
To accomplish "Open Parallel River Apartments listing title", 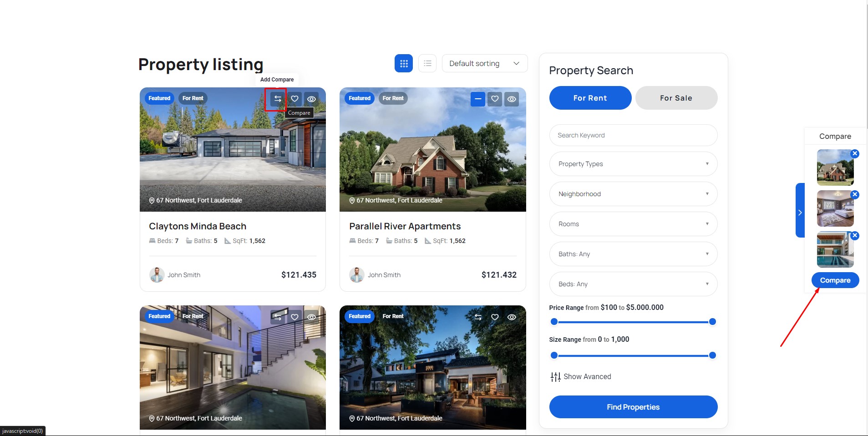I will click(405, 226).
